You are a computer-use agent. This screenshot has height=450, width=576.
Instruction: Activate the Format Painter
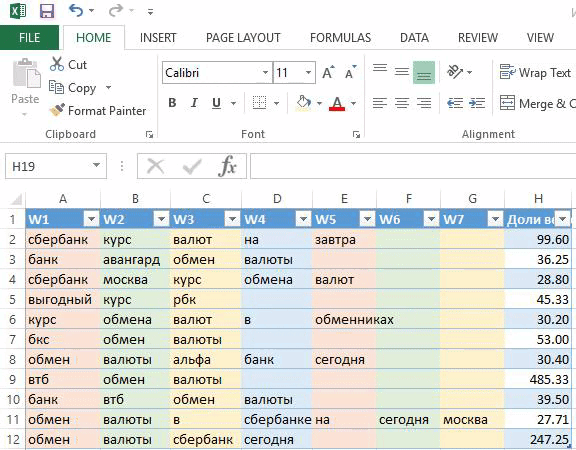pos(98,111)
